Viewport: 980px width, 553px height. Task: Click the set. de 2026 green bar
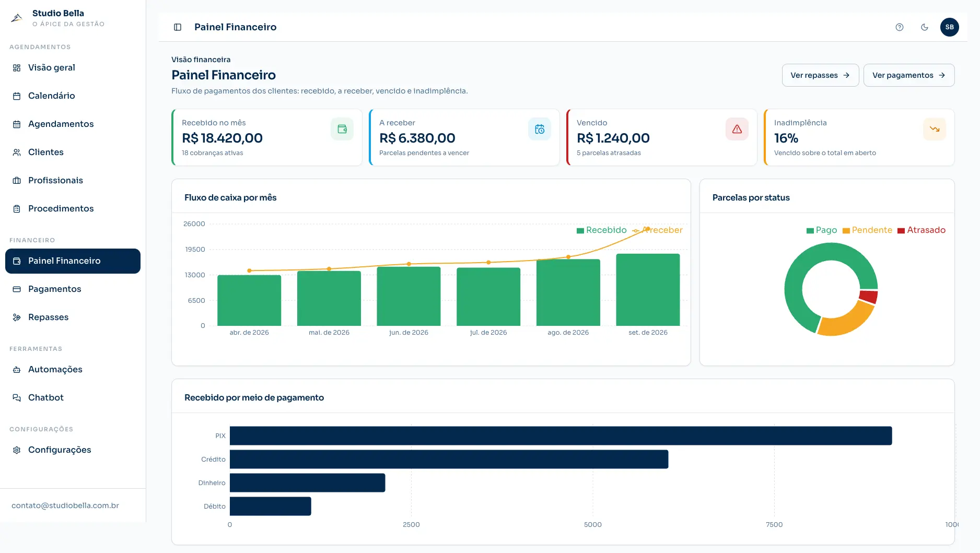coord(648,290)
